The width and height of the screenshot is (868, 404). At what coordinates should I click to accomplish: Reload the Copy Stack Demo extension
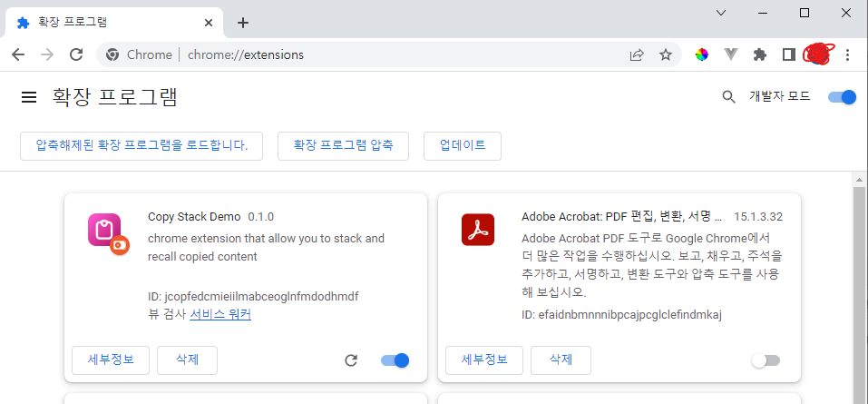click(x=351, y=360)
